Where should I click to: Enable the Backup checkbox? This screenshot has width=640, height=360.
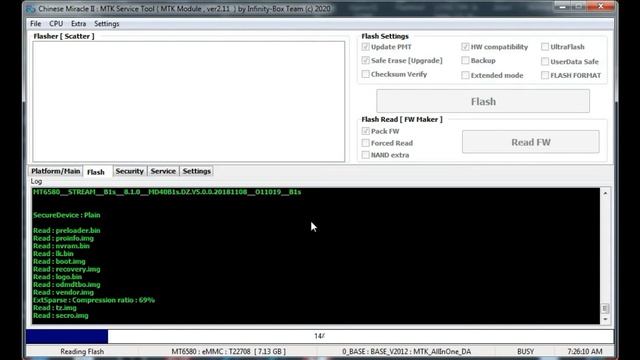[465, 60]
